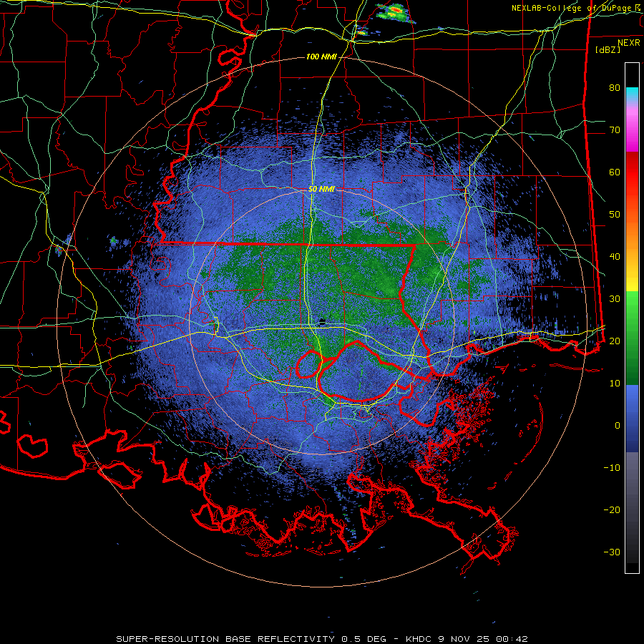Click the "NEXR" label above the scale

tap(629, 43)
